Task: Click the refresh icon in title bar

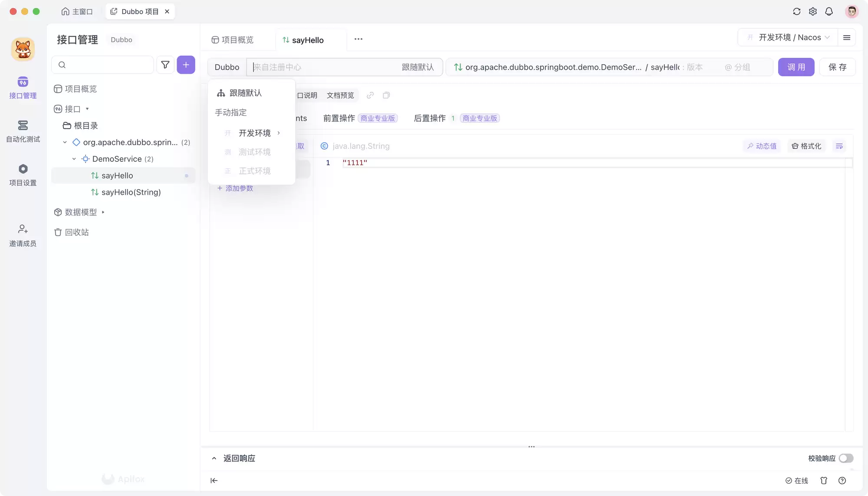Action: pyautogui.click(x=796, y=12)
